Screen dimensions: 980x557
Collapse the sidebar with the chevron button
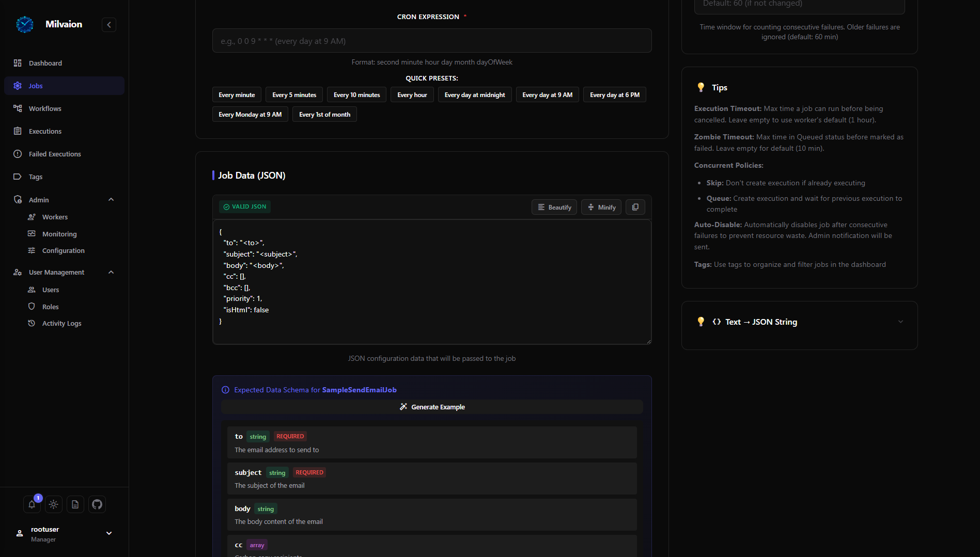click(109, 25)
